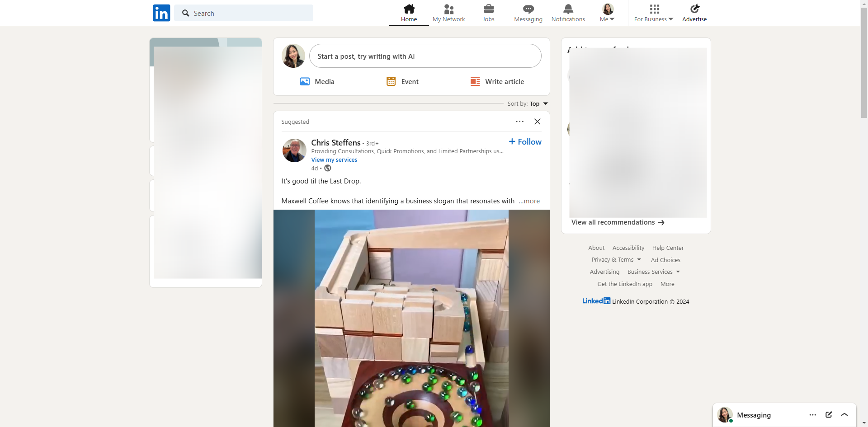
Task: Open View my services link
Action: 334,160
